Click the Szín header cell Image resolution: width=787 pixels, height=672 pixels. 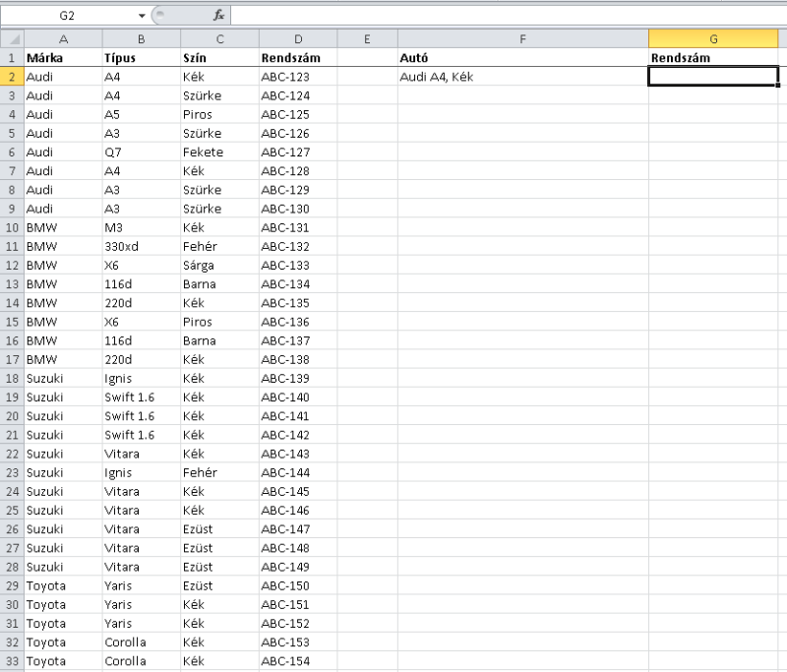[x=219, y=58]
